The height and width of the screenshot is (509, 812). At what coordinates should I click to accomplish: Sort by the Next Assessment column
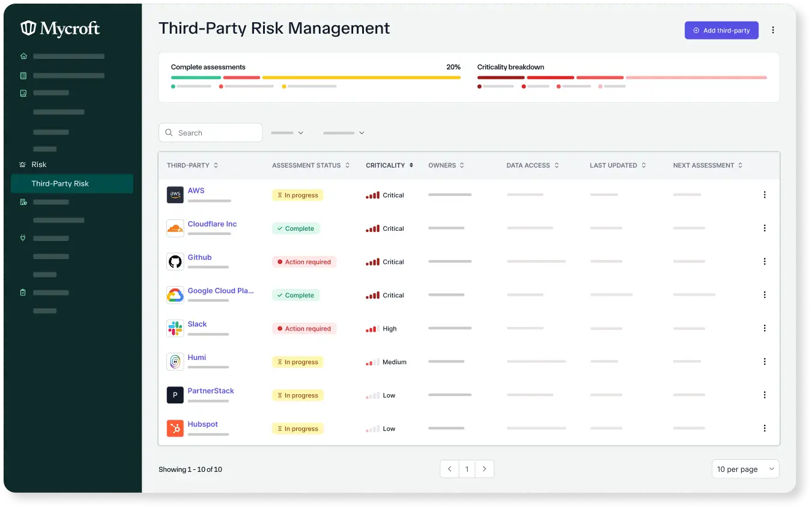point(708,165)
